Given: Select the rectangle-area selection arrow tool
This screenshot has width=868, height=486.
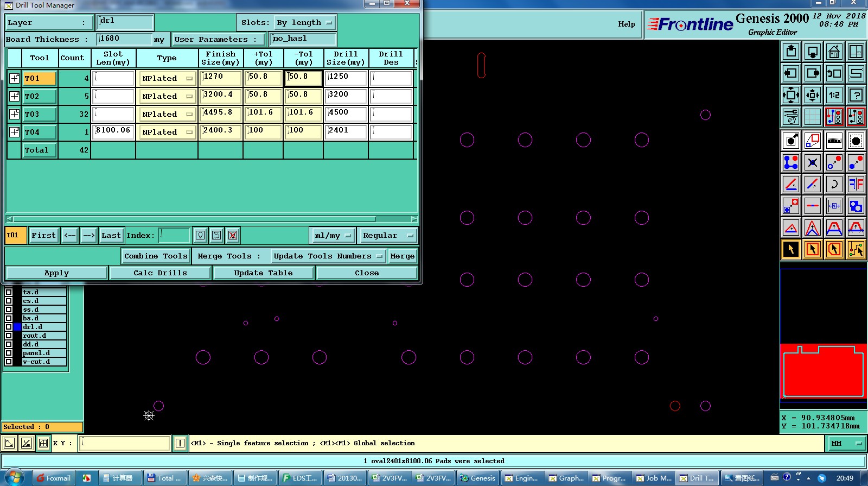Looking at the screenshot, I should tap(813, 249).
